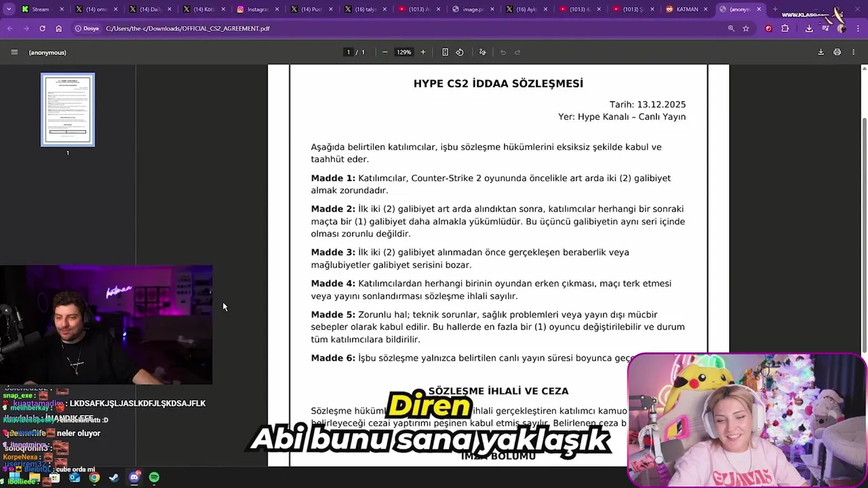Click the red extension icon
The image size is (868, 488).
[x=768, y=28]
